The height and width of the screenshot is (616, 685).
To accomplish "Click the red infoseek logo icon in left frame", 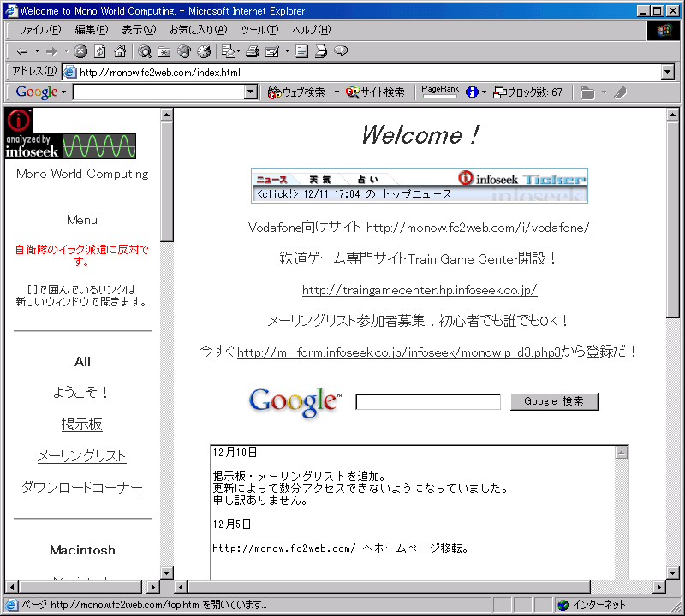I will tap(18, 121).
